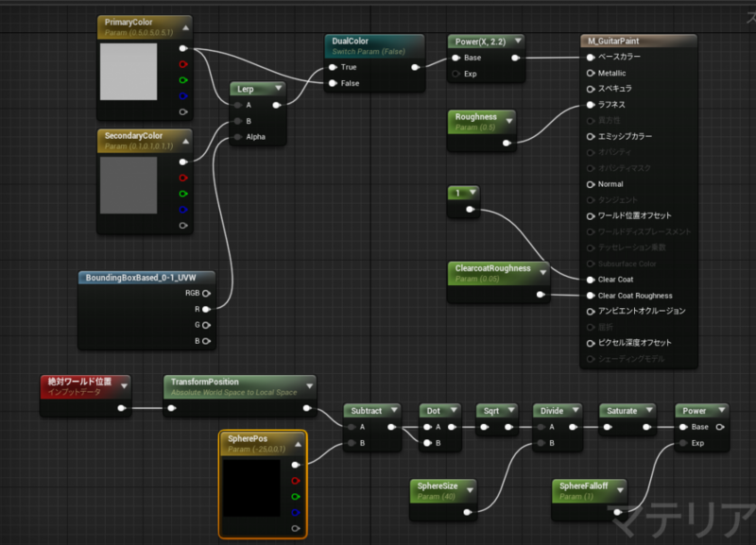
Task: Expand the Power(X, 2.2) node arrow
Action: coord(518,41)
